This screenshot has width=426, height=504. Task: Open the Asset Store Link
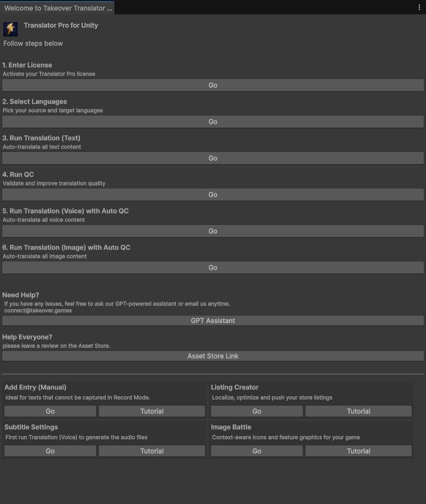point(213,355)
